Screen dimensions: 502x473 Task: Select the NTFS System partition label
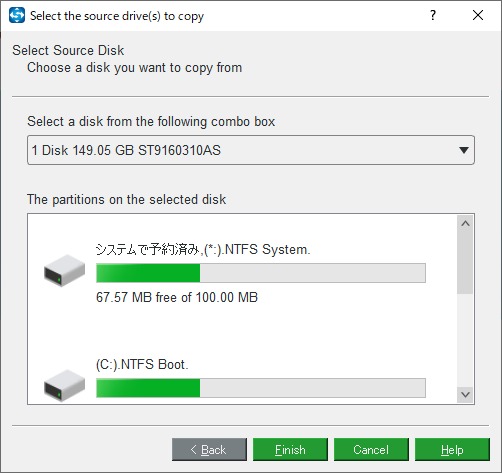point(203,249)
